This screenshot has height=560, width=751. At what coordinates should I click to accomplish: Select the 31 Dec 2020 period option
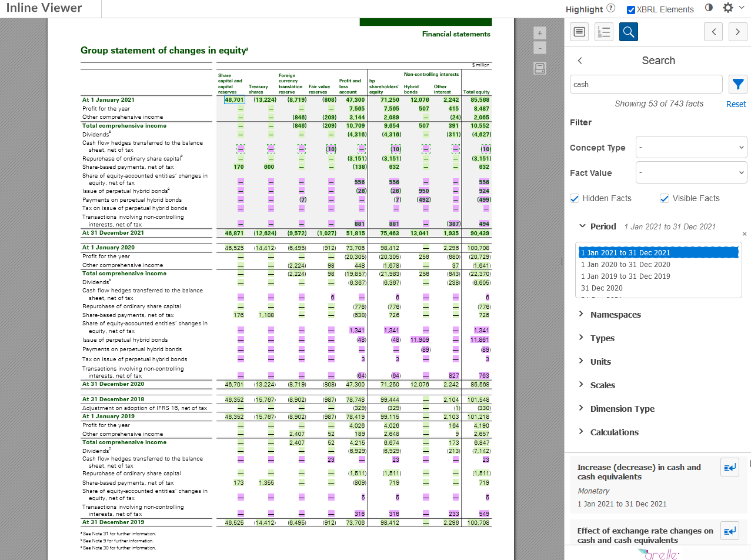658,288
